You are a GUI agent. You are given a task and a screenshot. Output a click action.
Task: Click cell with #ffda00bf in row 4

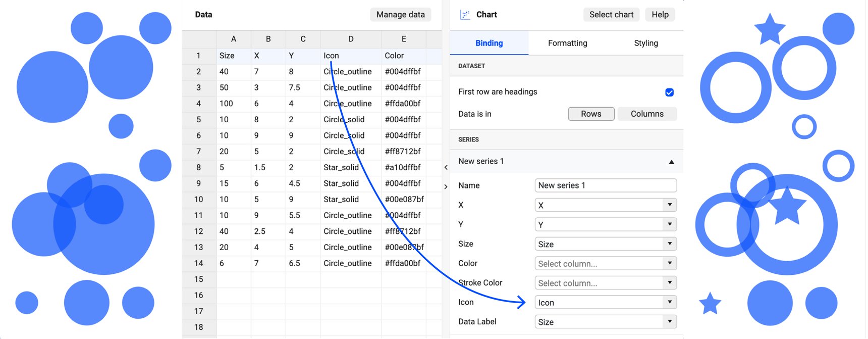(404, 104)
